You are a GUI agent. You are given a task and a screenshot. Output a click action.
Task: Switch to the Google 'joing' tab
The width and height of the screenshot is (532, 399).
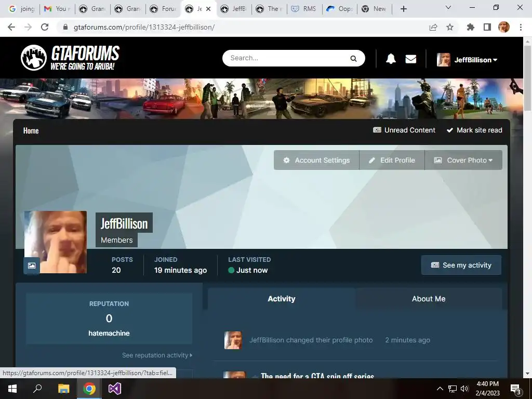click(21, 9)
